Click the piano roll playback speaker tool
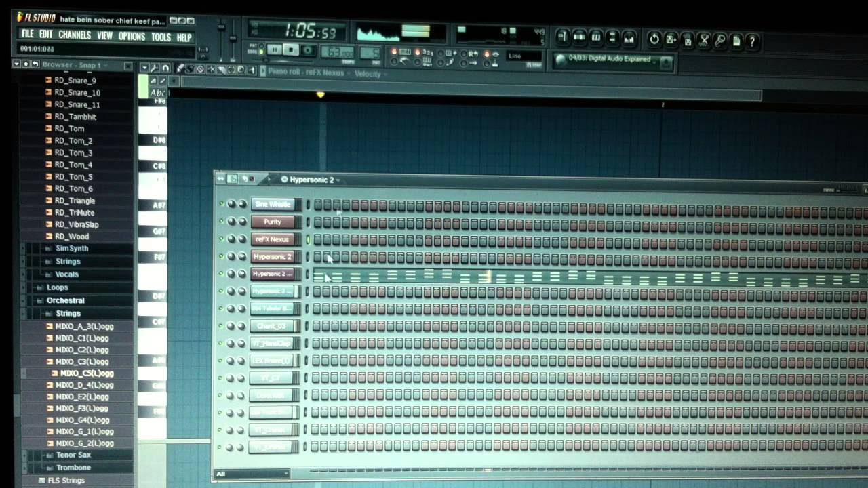Image resolution: width=868 pixels, height=488 pixels. 252,70
